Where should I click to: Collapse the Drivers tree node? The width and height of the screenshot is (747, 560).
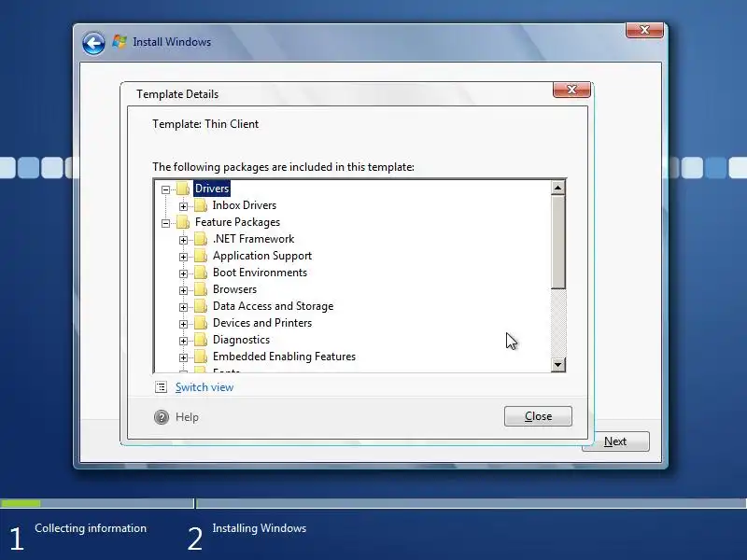tap(165, 189)
